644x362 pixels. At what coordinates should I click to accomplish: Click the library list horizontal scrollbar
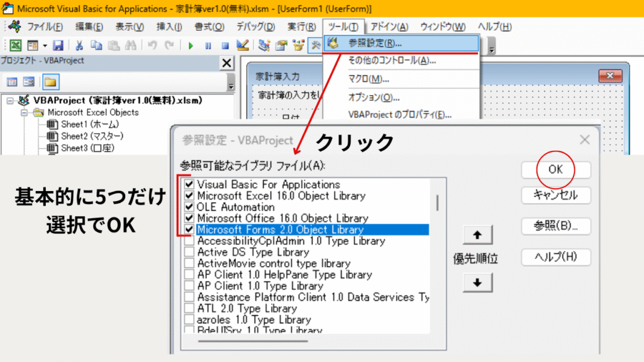[253, 341]
